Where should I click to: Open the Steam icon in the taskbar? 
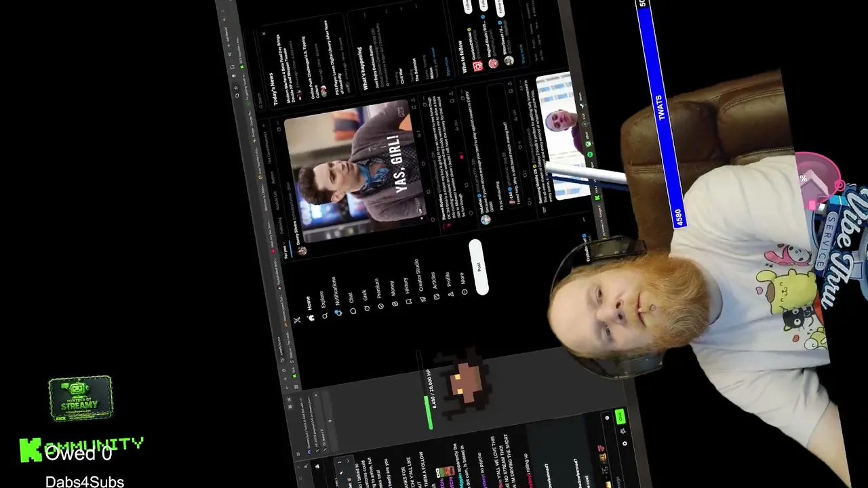(582, 105)
